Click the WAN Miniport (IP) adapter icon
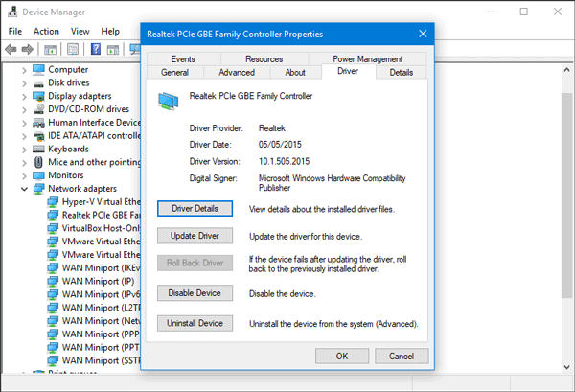This screenshot has width=575, height=392. (53, 281)
